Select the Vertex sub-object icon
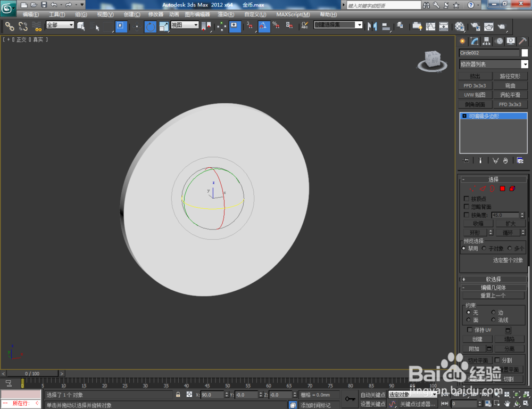 pyautogui.click(x=473, y=189)
